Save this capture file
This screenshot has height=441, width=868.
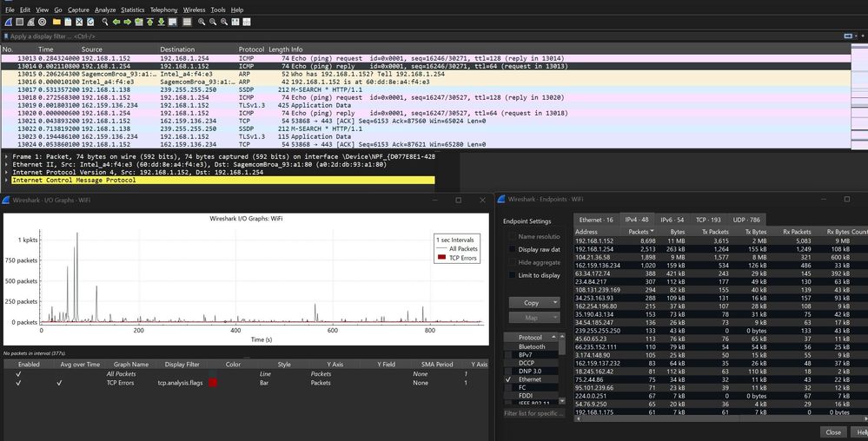(x=68, y=22)
